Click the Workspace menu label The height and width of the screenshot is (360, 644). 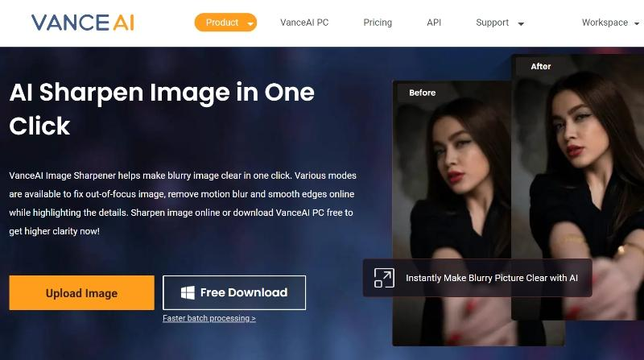coord(605,23)
